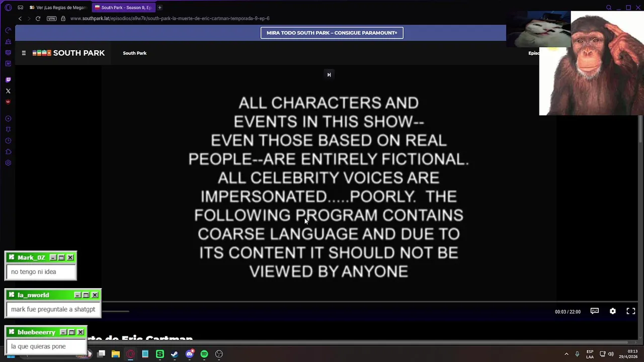
Task: Click the 00:03 / 22:00 time display
Action: click(568, 312)
